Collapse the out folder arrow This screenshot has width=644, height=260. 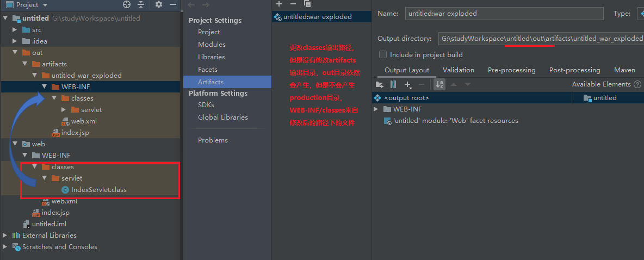click(x=15, y=53)
